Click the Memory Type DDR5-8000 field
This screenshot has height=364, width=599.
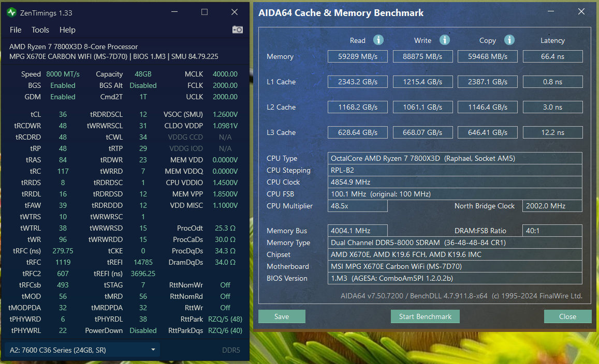click(455, 242)
